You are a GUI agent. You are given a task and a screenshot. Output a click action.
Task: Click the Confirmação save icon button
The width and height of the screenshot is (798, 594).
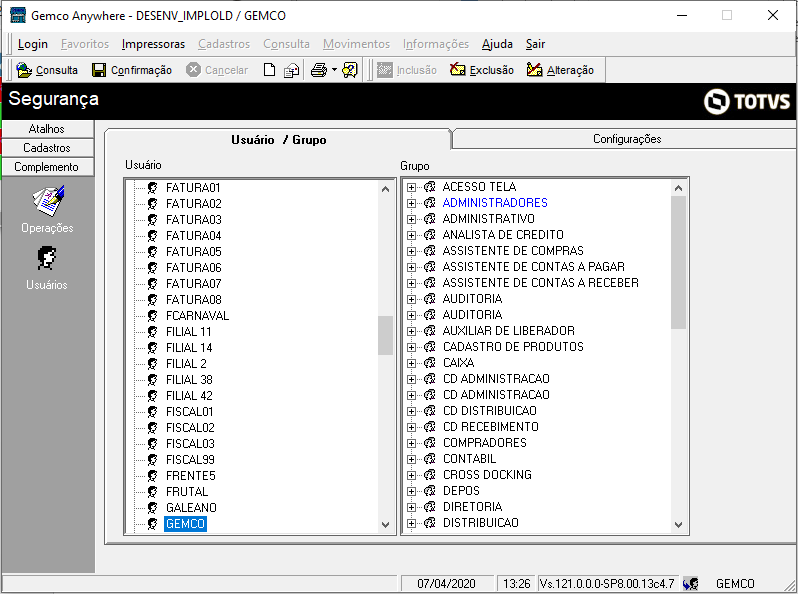coord(132,70)
